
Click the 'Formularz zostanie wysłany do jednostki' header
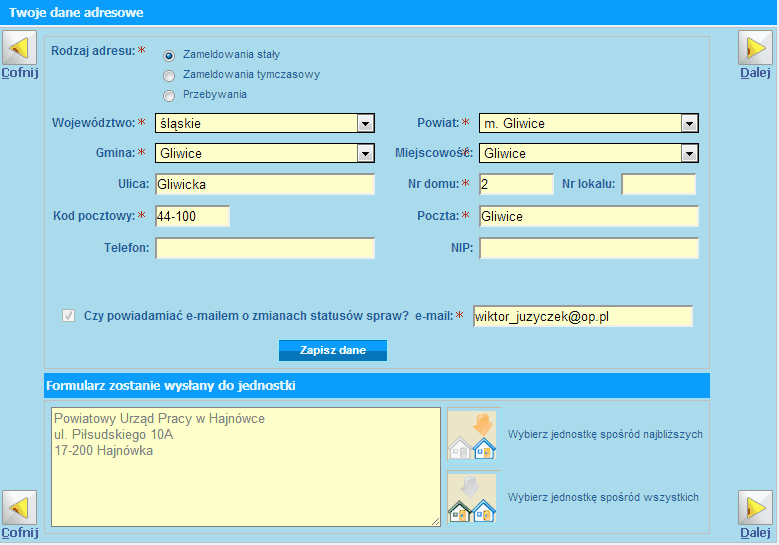coord(170,386)
